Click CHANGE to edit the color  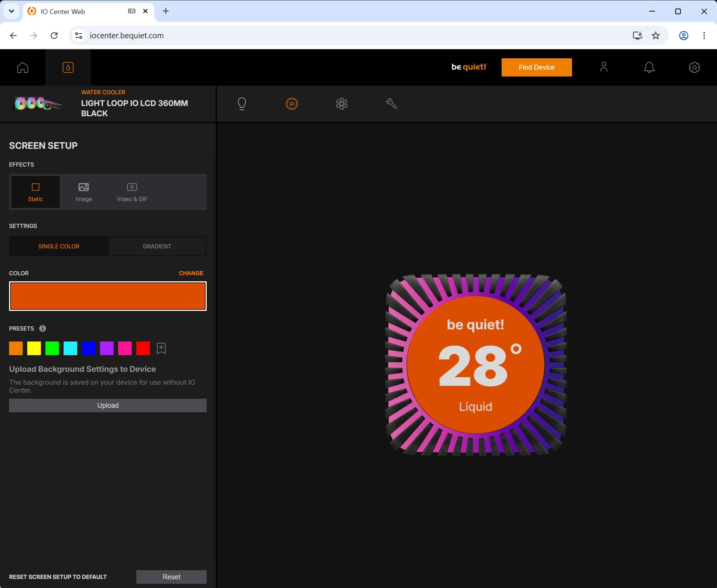[x=191, y=273]
